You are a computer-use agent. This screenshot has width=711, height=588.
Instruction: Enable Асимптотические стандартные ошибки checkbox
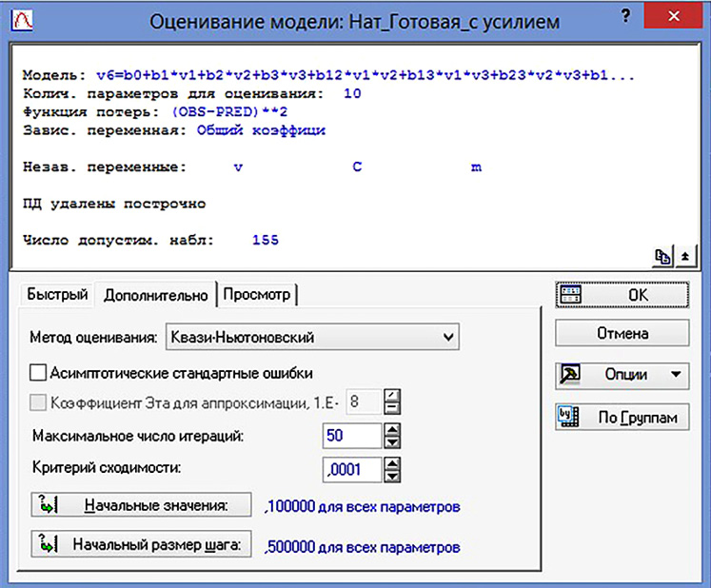click(38, 373)
